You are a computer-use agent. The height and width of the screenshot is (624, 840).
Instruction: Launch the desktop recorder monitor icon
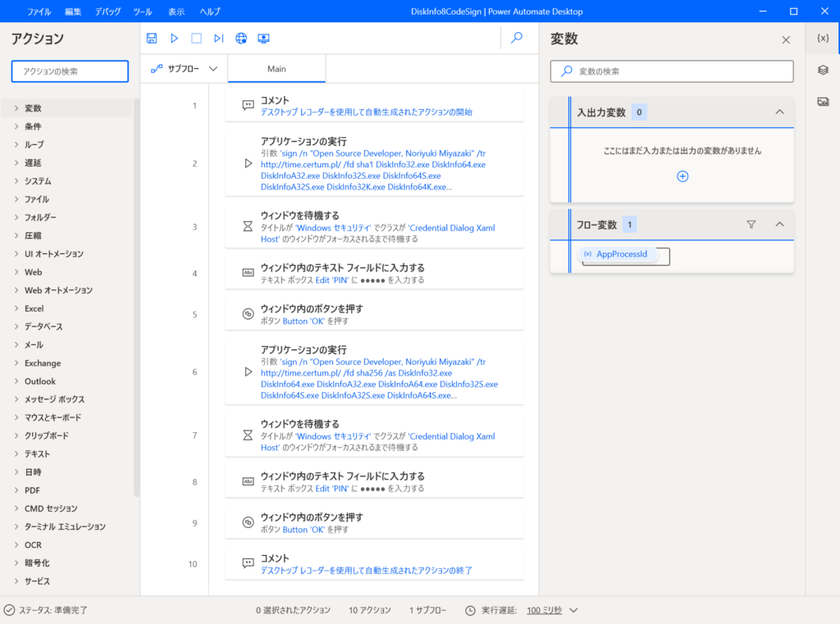pyautogui.click(x=263, y=38)
